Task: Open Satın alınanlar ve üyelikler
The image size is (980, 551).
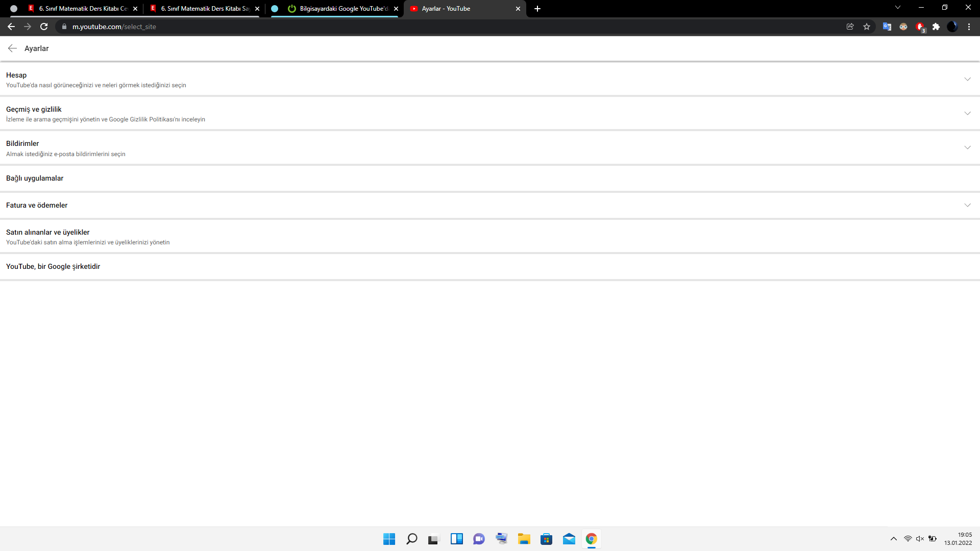Action: click(x=48, y=232)
